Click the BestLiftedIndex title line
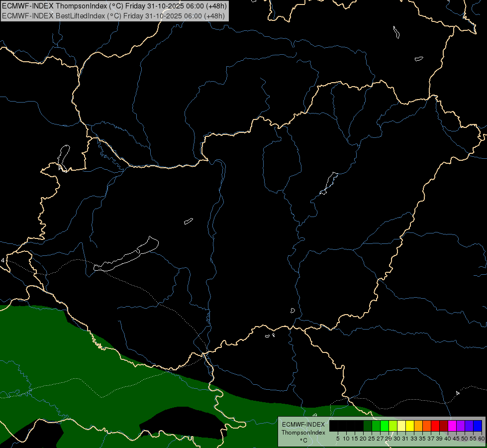Viewport: 487px width, 448px height. pyautogui.click(x=113, y=16)
